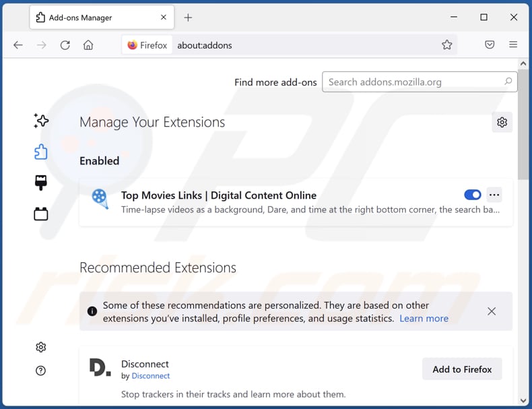Open the Themes sidebar category
The image size is (532, 409).
pos(41,183)
